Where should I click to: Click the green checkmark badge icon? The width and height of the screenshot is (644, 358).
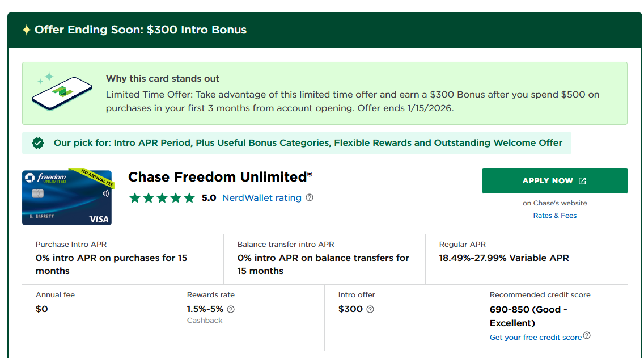point(38,143)
